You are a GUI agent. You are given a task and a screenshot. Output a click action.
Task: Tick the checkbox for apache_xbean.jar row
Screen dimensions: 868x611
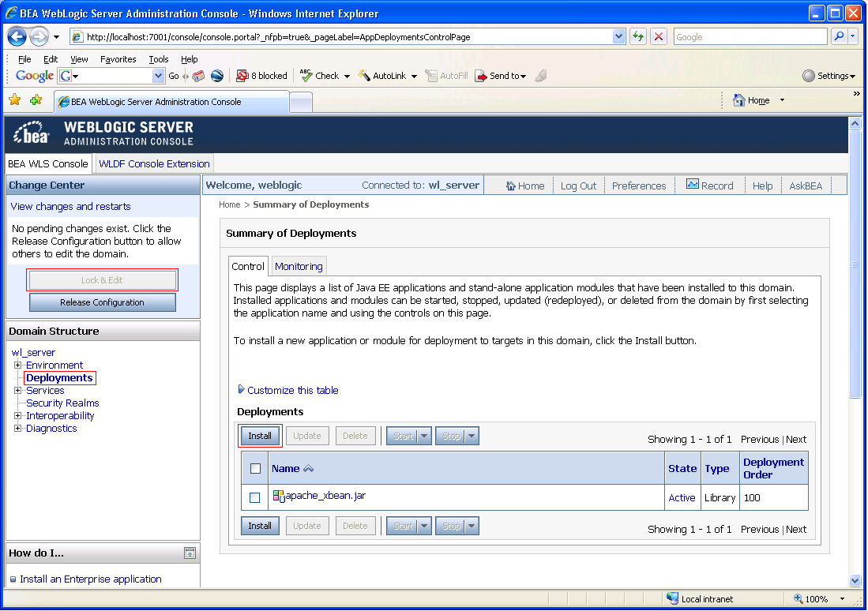[254, 497]
